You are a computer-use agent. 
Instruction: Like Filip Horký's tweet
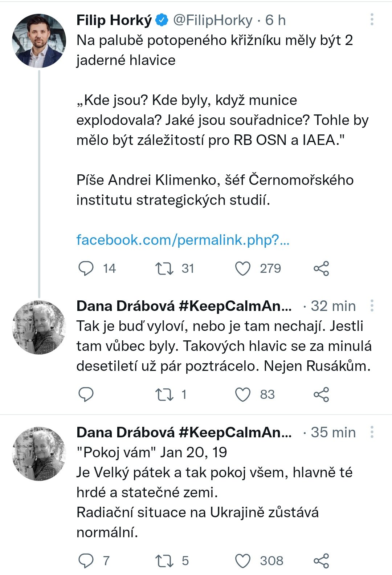coord(243,268)
